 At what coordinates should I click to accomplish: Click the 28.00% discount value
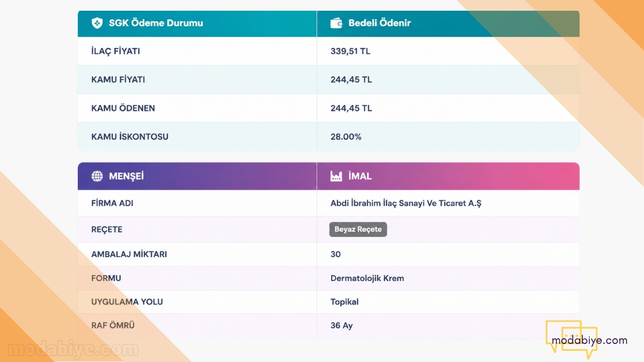[346, 137]
